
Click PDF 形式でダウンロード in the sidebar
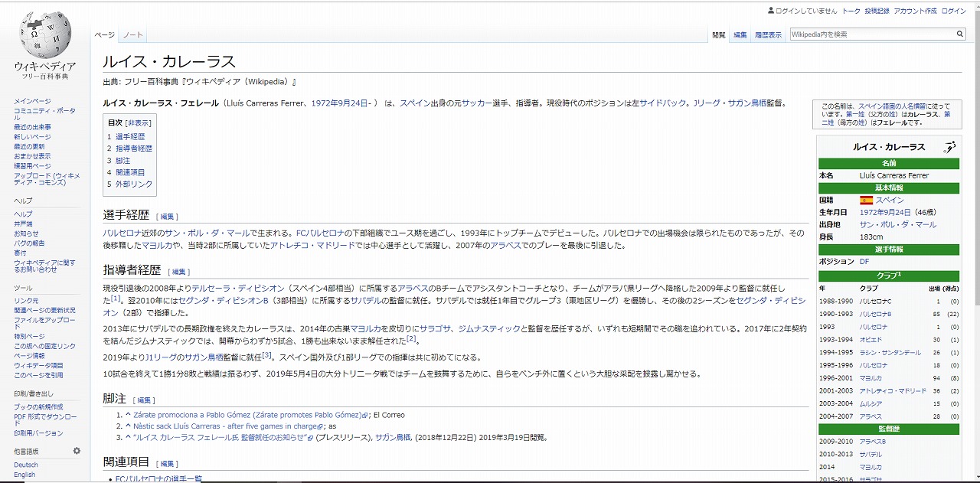coord(45,420)
